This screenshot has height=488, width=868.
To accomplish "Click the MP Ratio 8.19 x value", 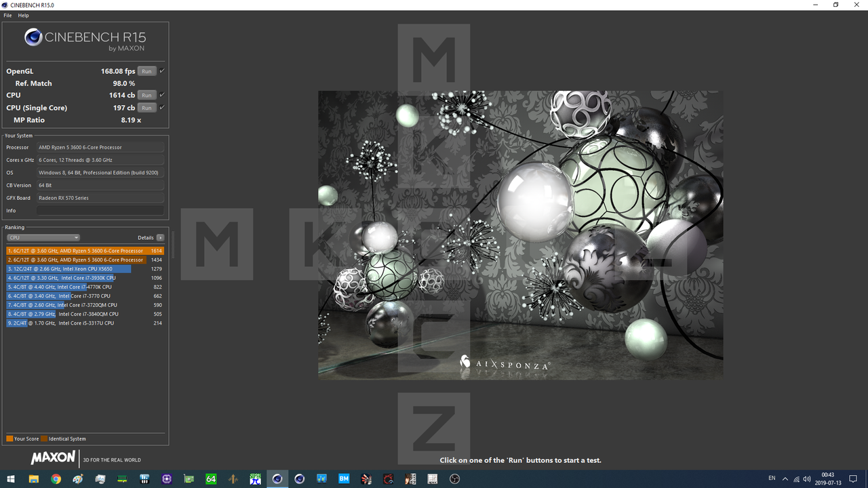I will pyautogui.click(x=131, y=120).
